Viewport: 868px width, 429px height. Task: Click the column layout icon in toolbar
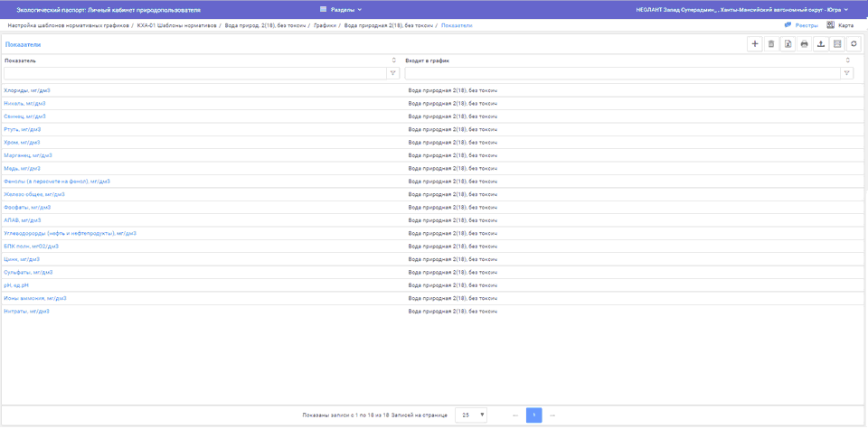tap(836, 43)
